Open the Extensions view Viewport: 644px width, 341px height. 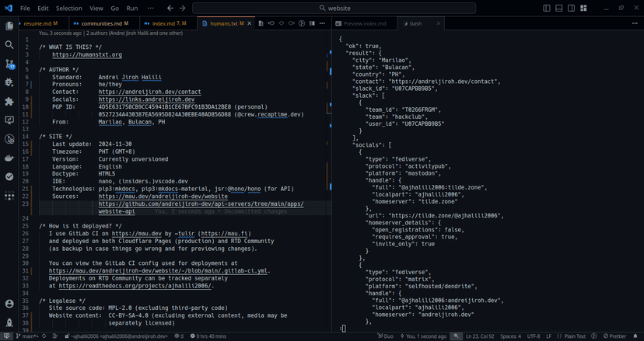tap(9, 102)
